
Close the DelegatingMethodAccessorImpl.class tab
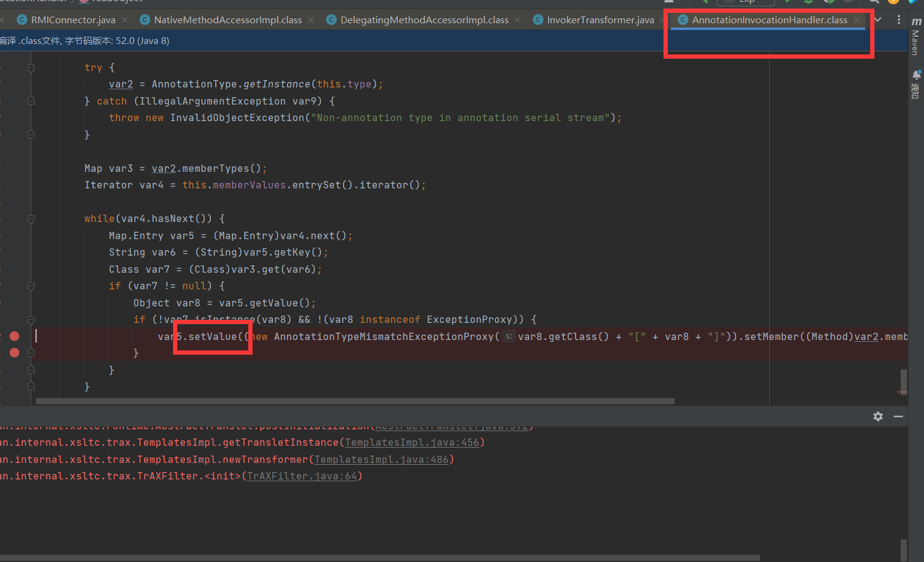click(517, 20)
